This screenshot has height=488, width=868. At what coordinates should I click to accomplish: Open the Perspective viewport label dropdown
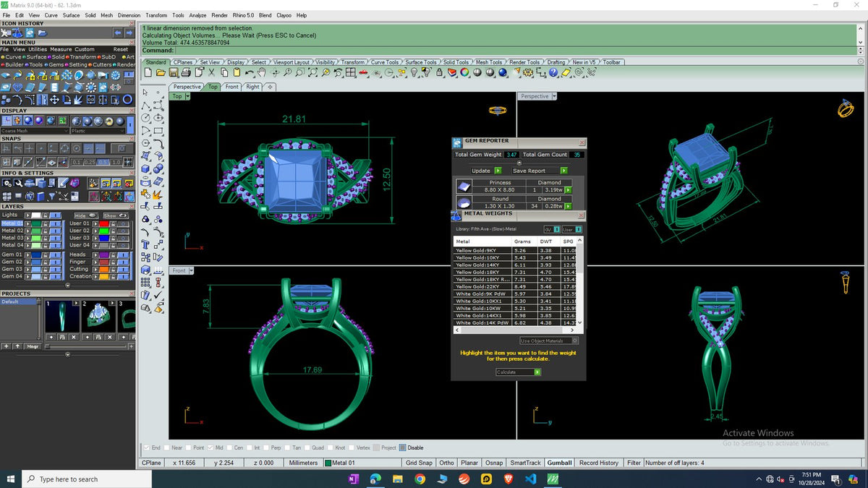point(554,96)
